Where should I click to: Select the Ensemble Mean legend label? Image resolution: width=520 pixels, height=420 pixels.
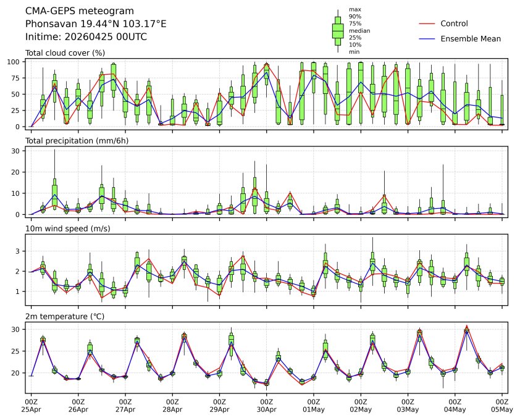click(x=470, y=38)
